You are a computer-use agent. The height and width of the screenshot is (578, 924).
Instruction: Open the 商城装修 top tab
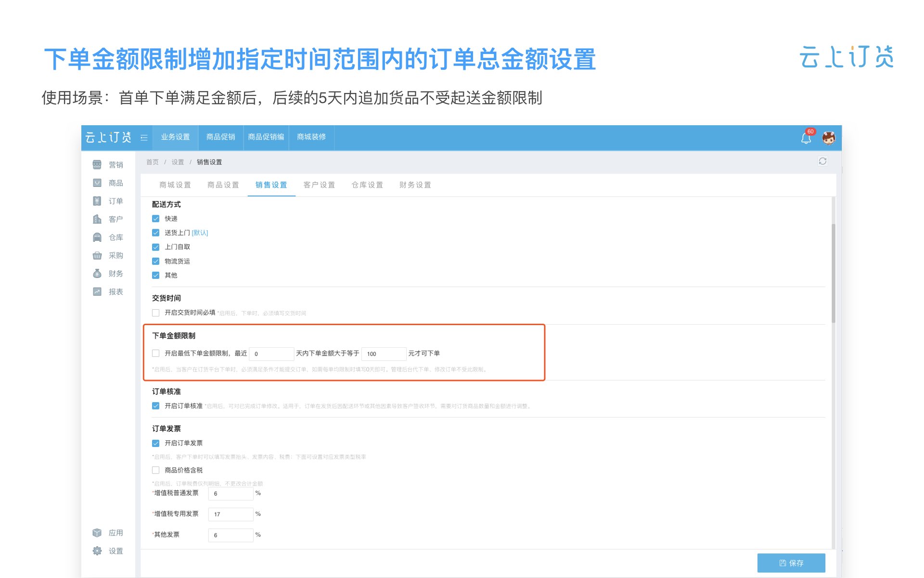pos(311,137)
